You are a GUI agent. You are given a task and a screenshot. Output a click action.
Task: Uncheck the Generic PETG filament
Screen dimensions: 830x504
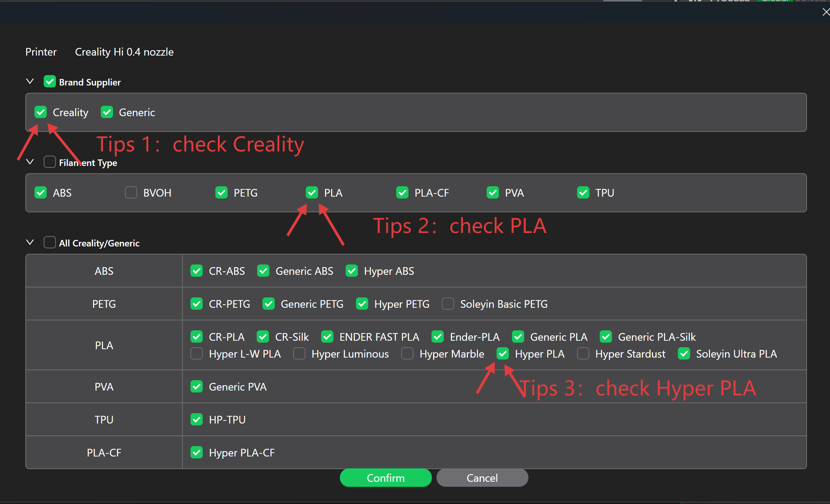[269, 304]
